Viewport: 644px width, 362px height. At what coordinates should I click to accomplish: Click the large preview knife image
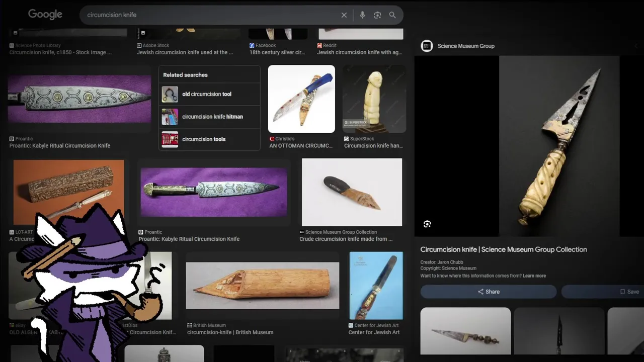559,146
